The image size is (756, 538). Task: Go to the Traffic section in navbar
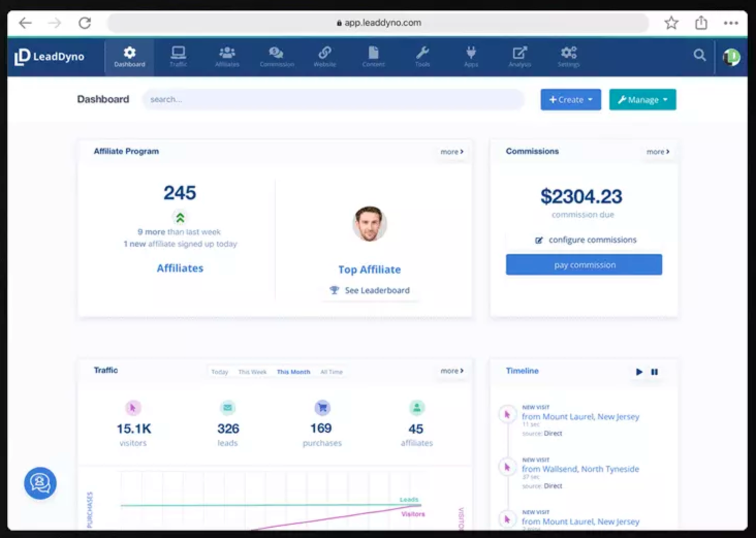pos(178,57)
